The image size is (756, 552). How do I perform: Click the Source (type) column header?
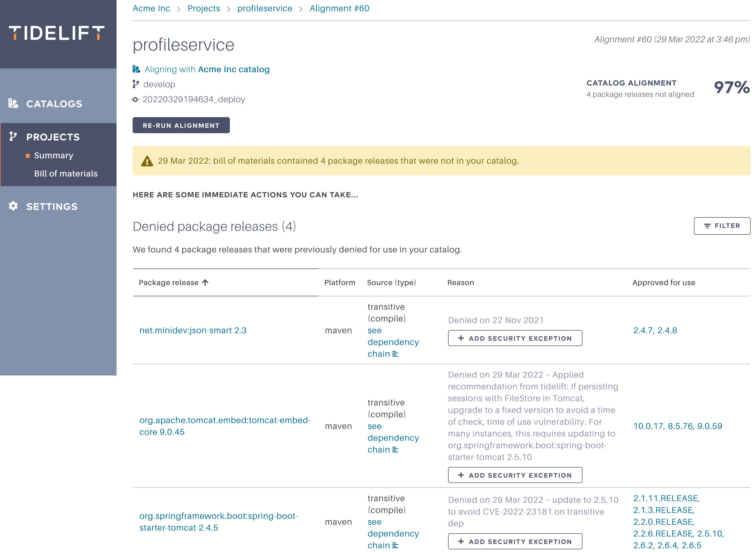click(x=391, y=283)
